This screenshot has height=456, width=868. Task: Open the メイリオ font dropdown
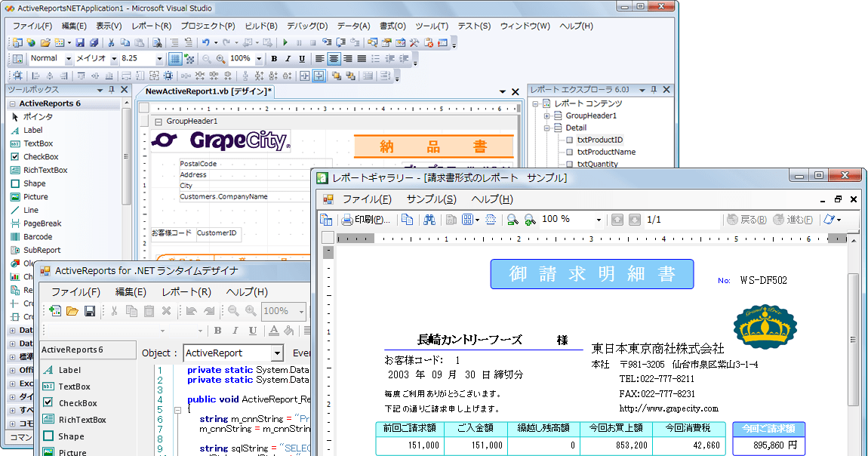tap(114, 59)
